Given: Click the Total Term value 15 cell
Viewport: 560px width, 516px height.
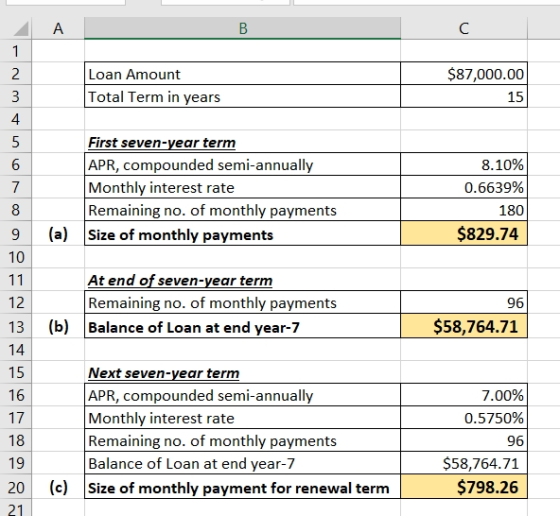Looking at the screenshot, I should coord(464,96).
